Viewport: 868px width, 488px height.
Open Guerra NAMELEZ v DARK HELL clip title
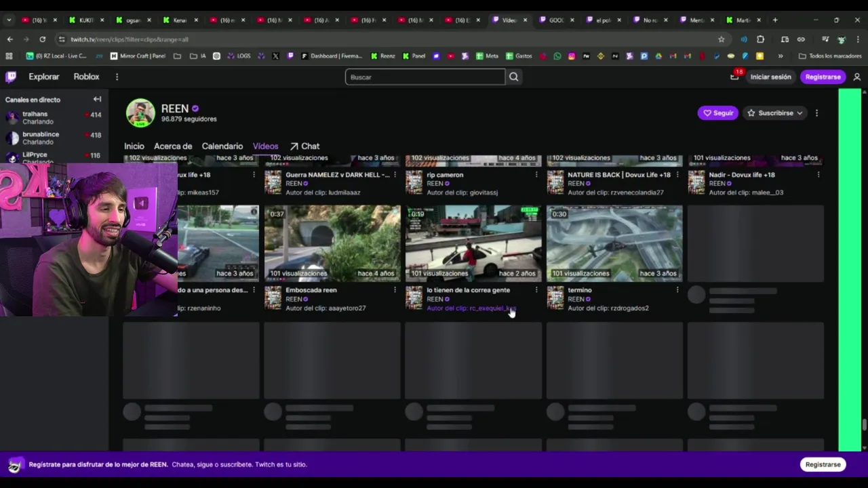[x=337, y=175]
